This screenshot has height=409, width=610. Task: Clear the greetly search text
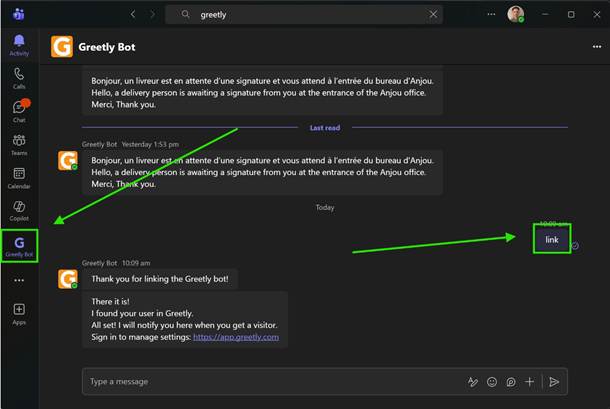(x=433, y=15)
